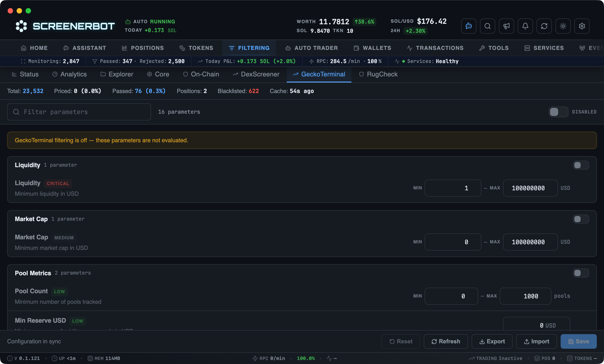Select the GeckoTerminal sub-tab
The height and width of the screenshot is (364, 604).
click(319, 74)
